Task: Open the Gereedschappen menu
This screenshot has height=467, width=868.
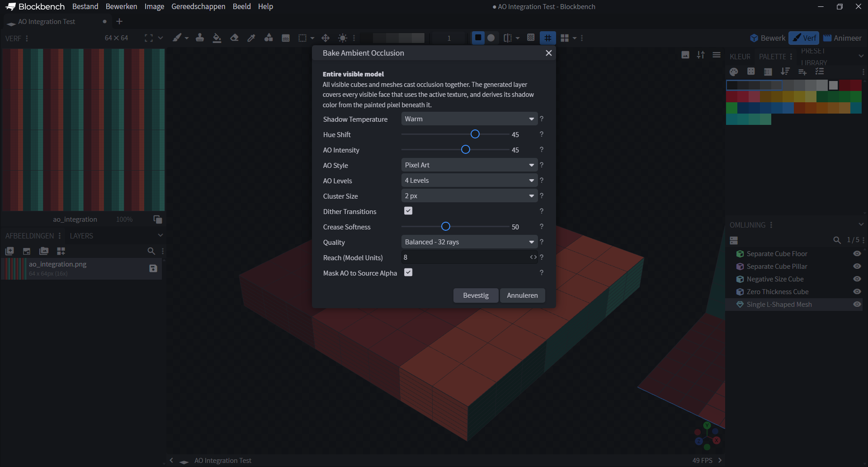Action: (x=198, y=6)
